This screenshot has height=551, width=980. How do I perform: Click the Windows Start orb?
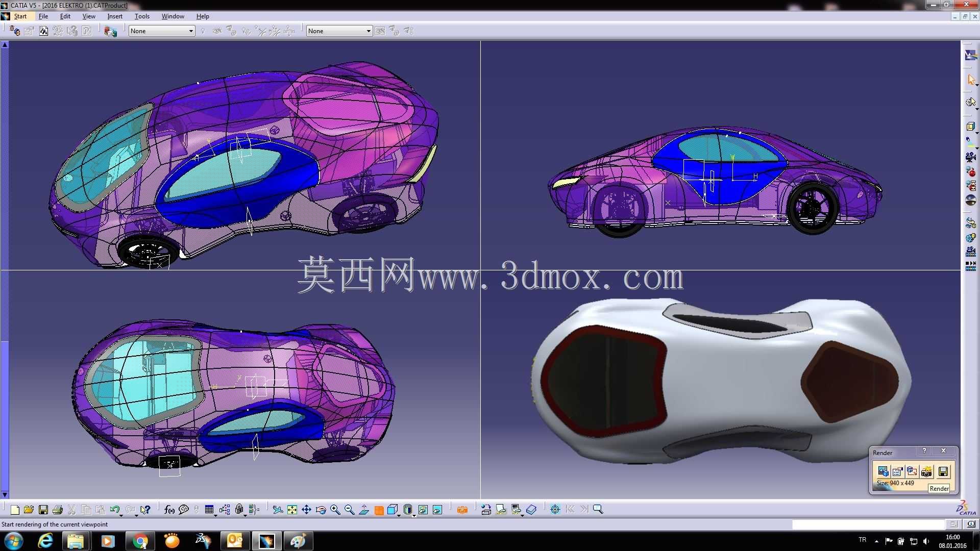pyautogui.click(x=14, y=541)
